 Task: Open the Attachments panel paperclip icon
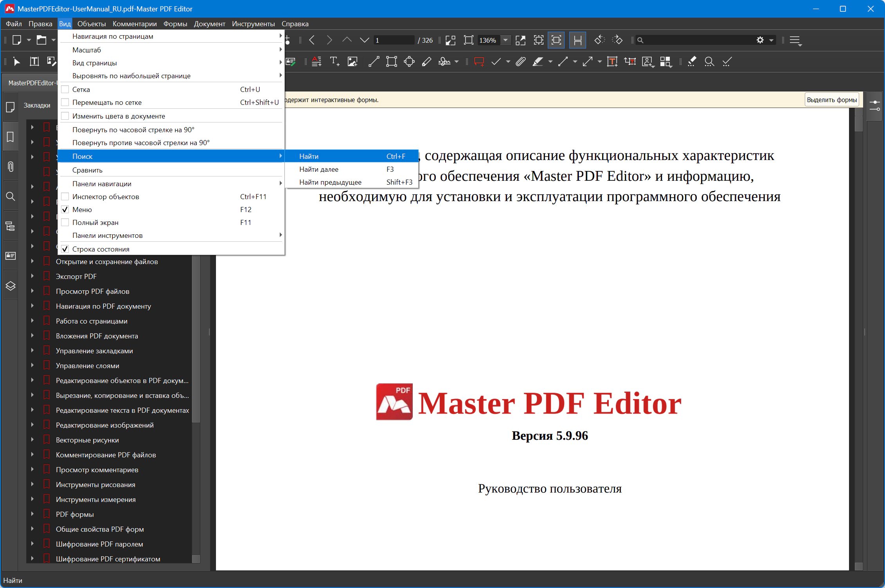coord(11,167)
